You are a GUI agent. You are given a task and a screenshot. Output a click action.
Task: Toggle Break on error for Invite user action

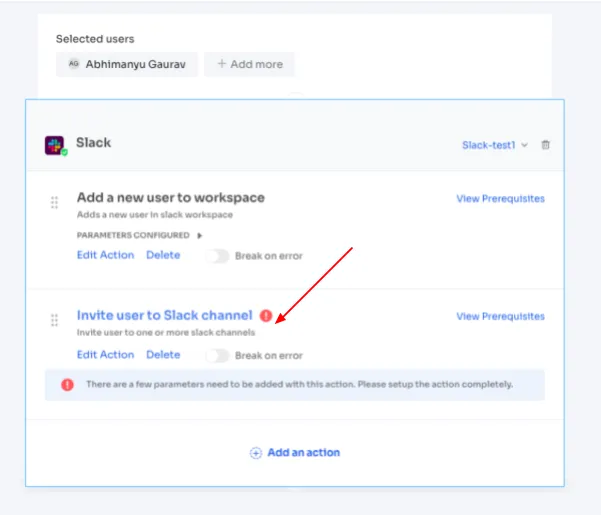217,356
